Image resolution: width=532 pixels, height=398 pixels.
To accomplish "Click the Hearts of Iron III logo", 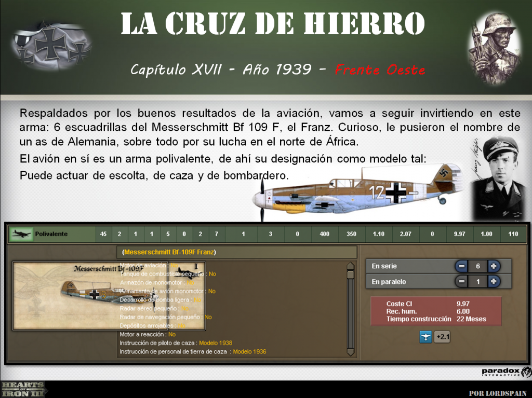I will pos(23,389).
